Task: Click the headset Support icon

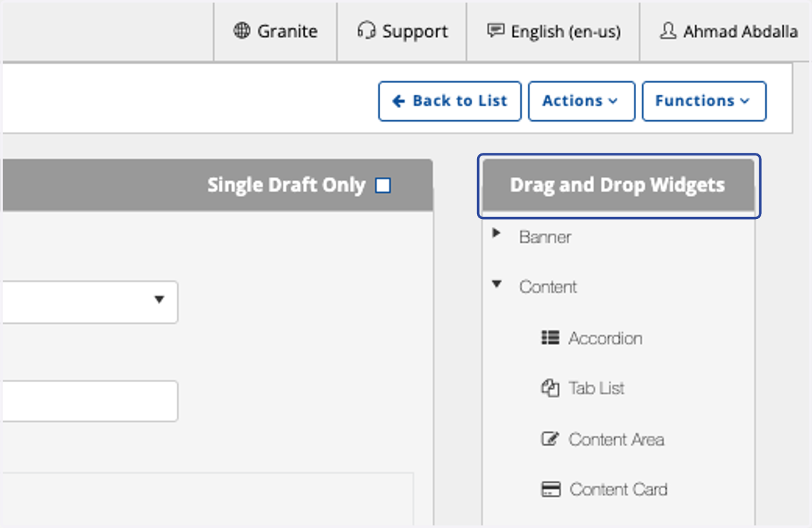Action: [x=366, y=31]
